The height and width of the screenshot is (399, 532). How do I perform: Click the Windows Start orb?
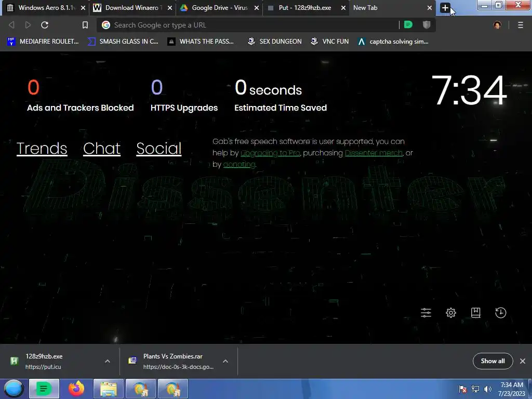pyautogui.click(x=14, y=389)
